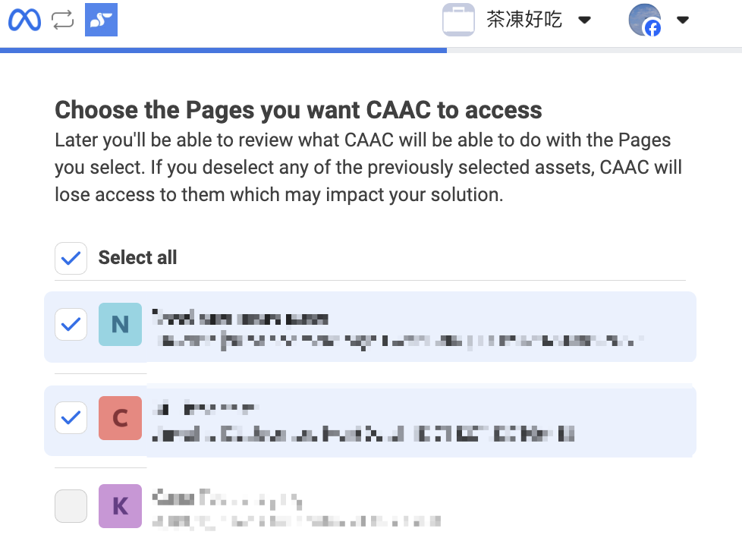
Task: Click the blue step progress bar
Action: [x=223, y=50]
